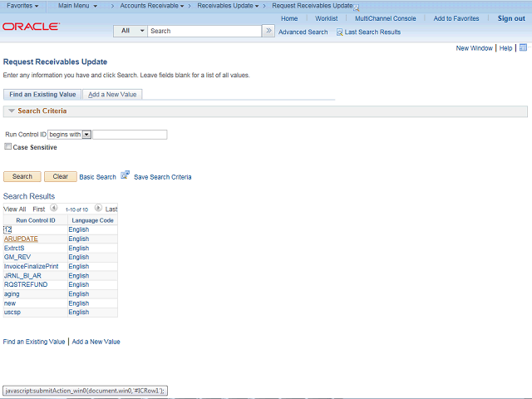Image resolution: width=532 pixels, height=399 pixels.
Task: Click the Clear button
Action: click(x=61, y=176)
